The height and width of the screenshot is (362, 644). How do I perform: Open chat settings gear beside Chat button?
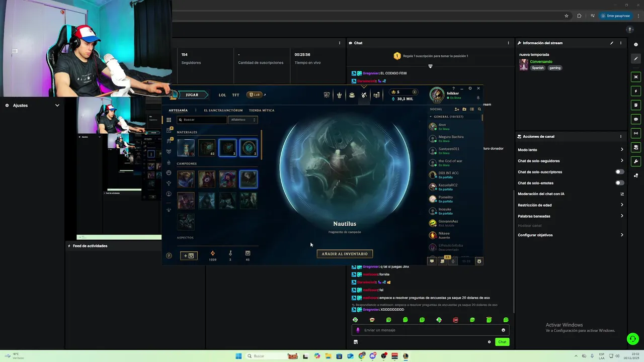[x=489, y=342]
